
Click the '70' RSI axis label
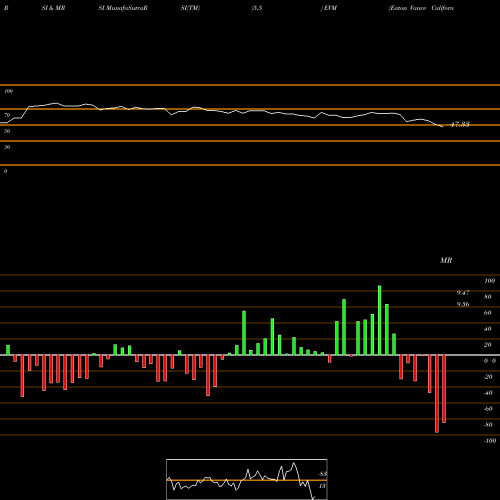[7, 115]
